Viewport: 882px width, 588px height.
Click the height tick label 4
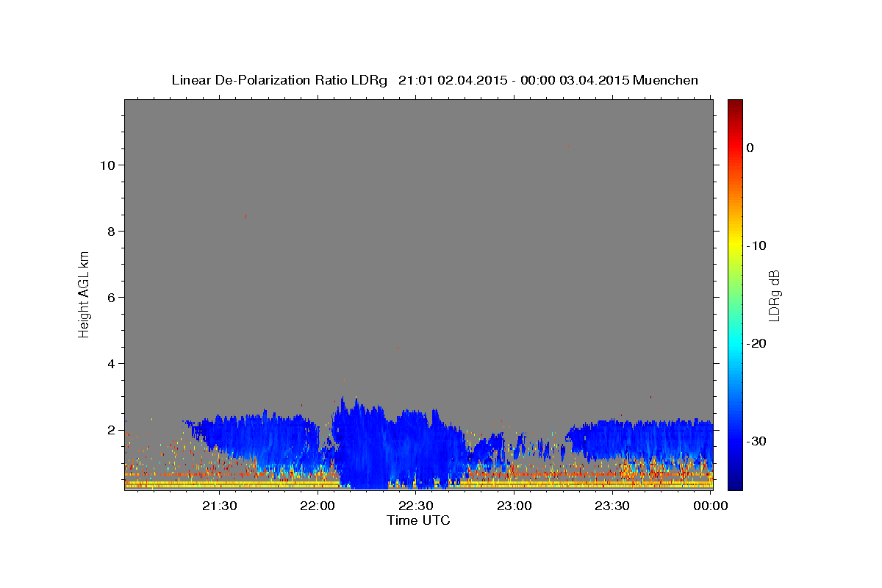(110, 363)
